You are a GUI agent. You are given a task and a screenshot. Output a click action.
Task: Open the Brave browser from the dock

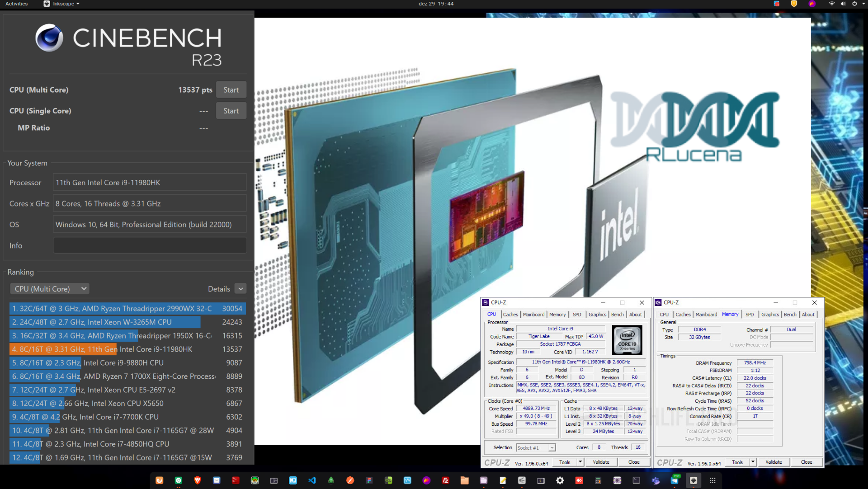198,480
